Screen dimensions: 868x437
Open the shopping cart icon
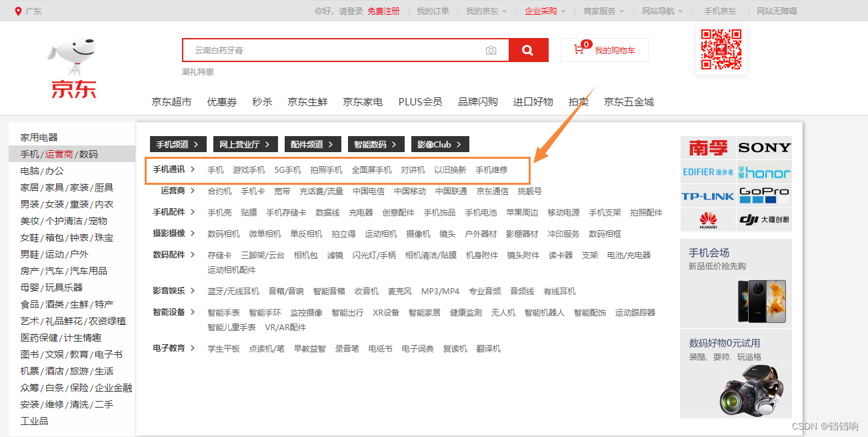579,50
